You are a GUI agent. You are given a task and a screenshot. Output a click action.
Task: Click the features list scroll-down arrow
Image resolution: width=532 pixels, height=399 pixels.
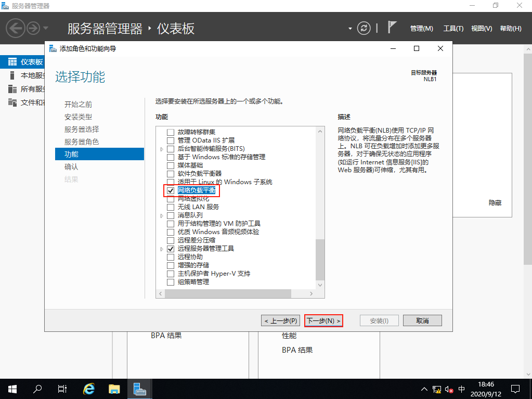(x=320, y=285)
